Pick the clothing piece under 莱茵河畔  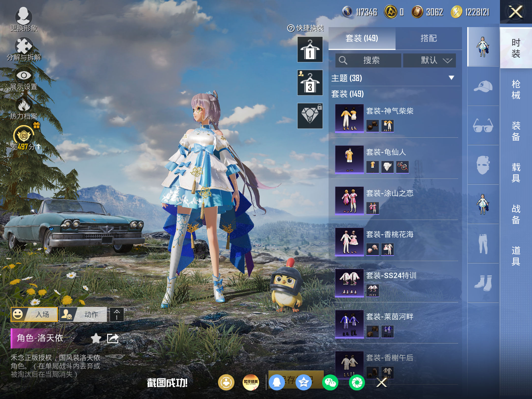tap(387, 332)
